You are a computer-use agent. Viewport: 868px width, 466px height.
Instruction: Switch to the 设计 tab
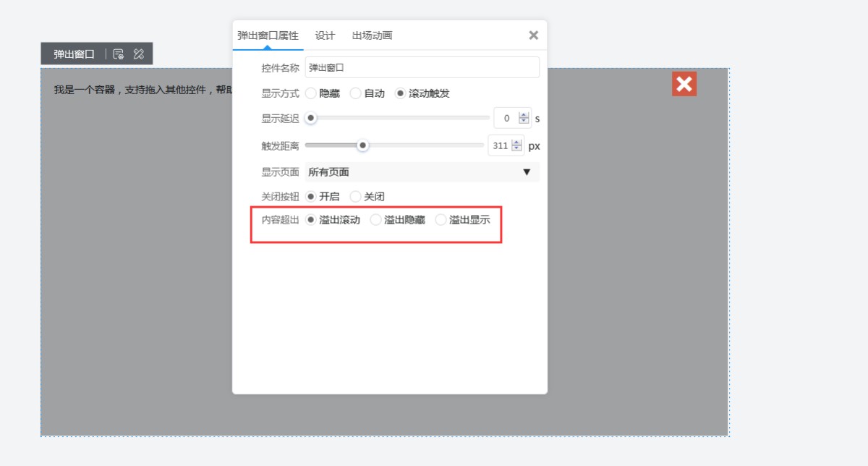(325, 35)
